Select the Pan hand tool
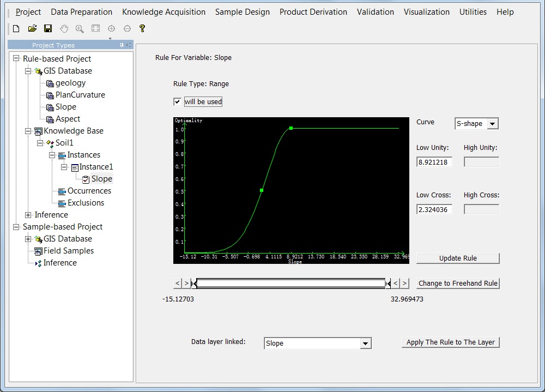 (x=64, y=28)
